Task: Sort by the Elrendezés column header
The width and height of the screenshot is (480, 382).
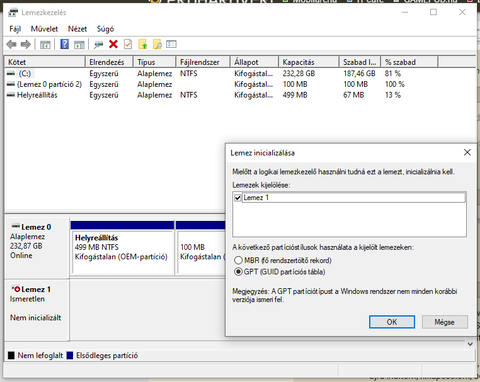Action: pyautogui.click(x=109, y=62)
